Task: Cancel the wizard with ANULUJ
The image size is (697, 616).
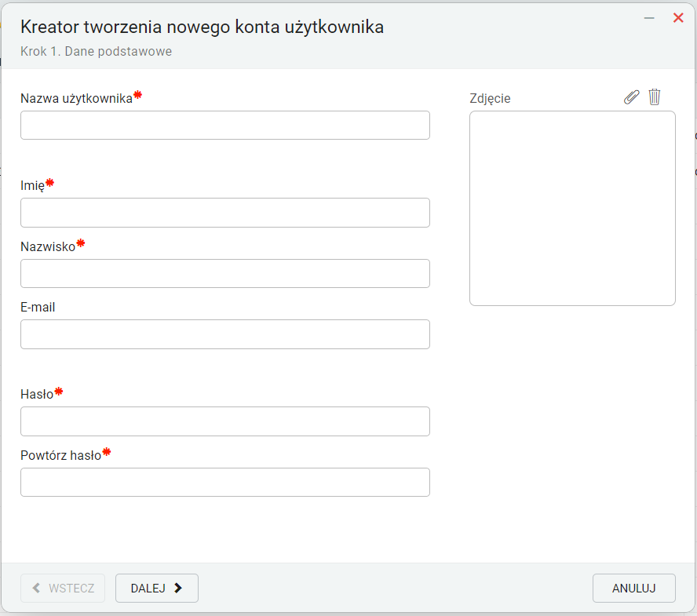Action: point(634,588)
